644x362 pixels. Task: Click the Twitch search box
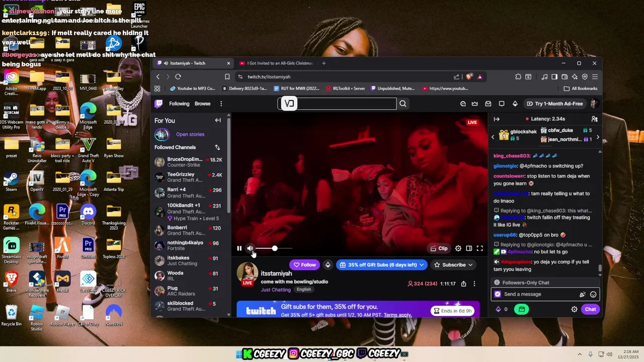click(x=337, y=104)
